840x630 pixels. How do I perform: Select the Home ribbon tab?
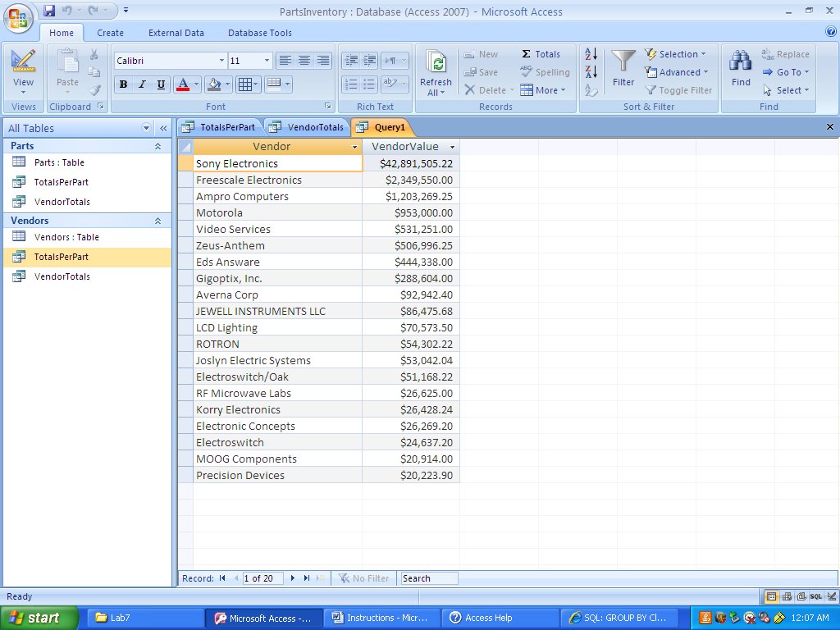[62, 33]
